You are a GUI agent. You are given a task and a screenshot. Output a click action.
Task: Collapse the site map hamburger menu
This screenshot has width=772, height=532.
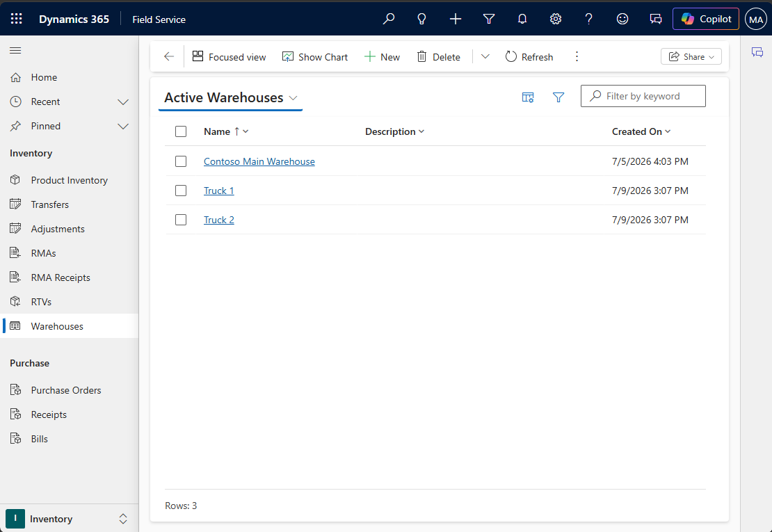click(x=16, y=50)
